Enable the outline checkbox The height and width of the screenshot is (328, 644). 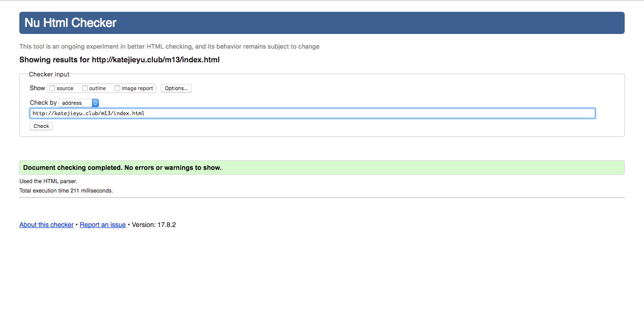pos(85,88)
